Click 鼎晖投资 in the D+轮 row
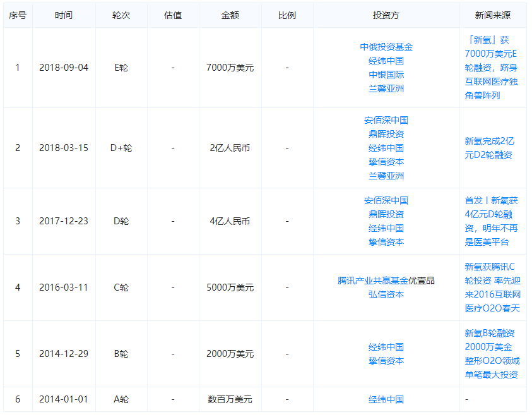Screen dimensions: 532x417 point(386,134)
